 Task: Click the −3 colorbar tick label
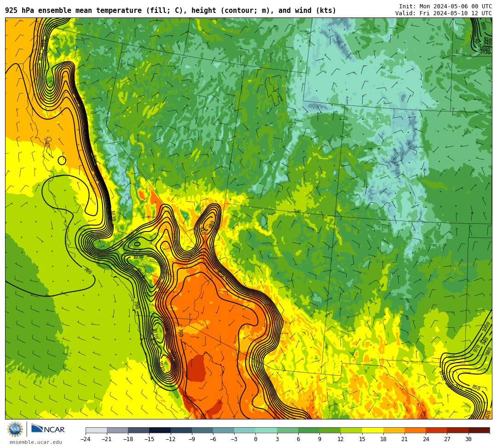coord(235,439)
